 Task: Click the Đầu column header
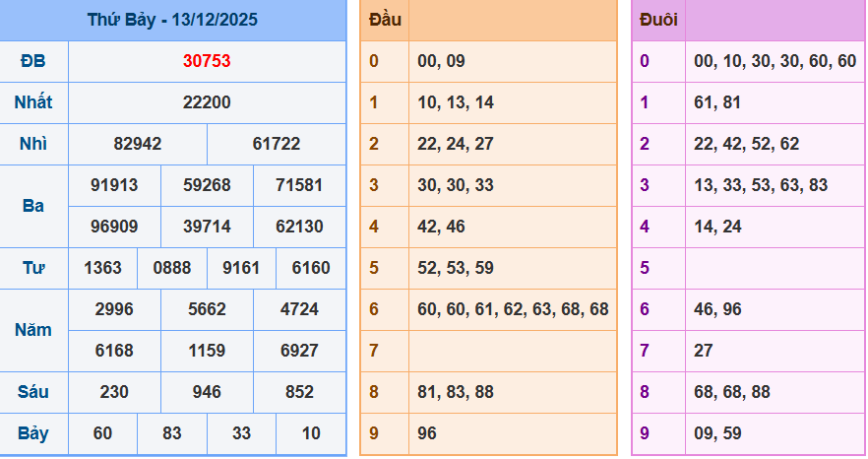pyautogui.click(x=384, y=20)
